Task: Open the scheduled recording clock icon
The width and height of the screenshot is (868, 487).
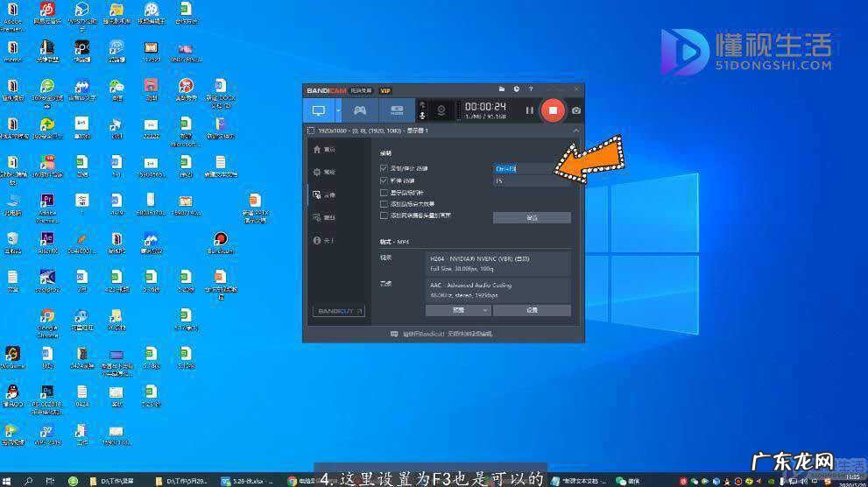Action: pos(517,89)
